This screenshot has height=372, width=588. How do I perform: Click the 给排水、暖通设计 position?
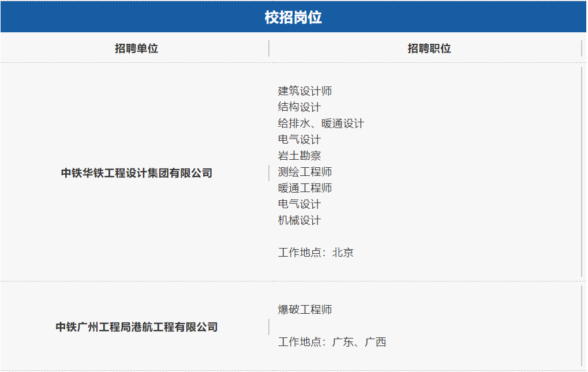pos(321,123)
